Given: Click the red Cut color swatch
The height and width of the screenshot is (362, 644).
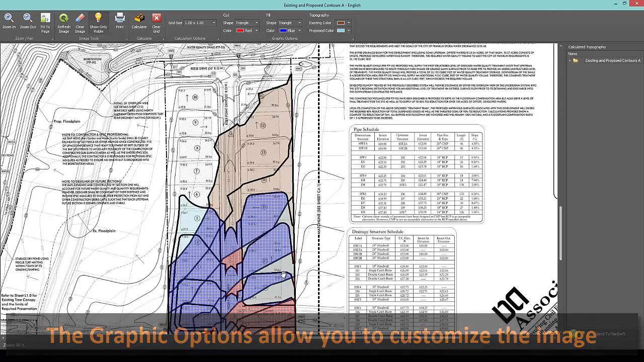Looking at the screenshot, I should click(x=240, y=31).
